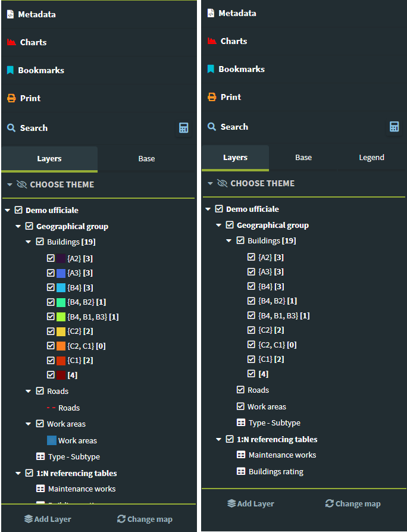
Task: Open the Legend tab in right panel
Action: (372, 158)
